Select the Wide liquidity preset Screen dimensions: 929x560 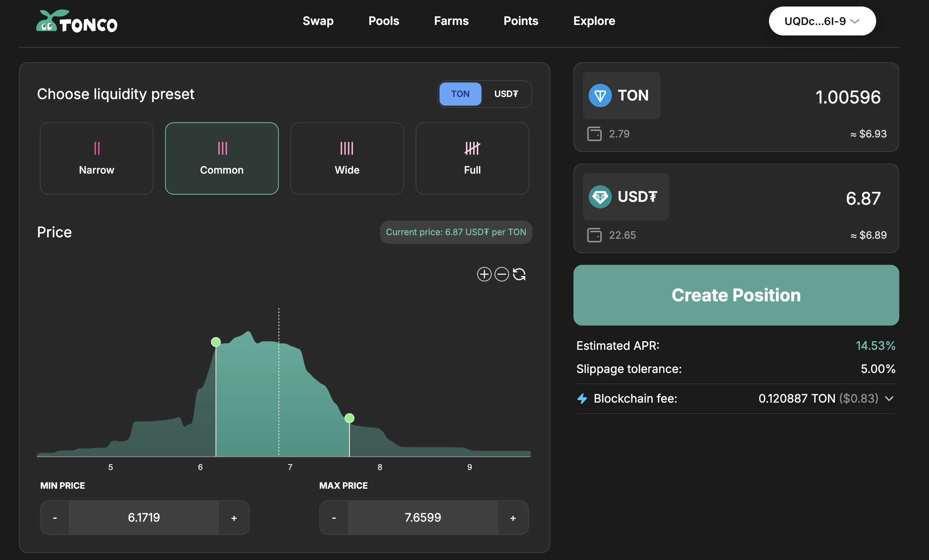[x=347, y=158]
